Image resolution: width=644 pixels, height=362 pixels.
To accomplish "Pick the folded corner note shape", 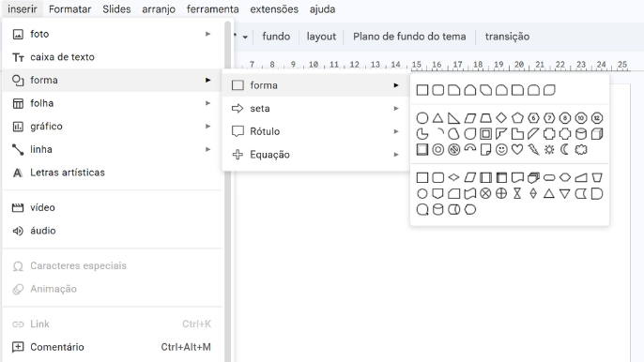I will click(485, 150).
